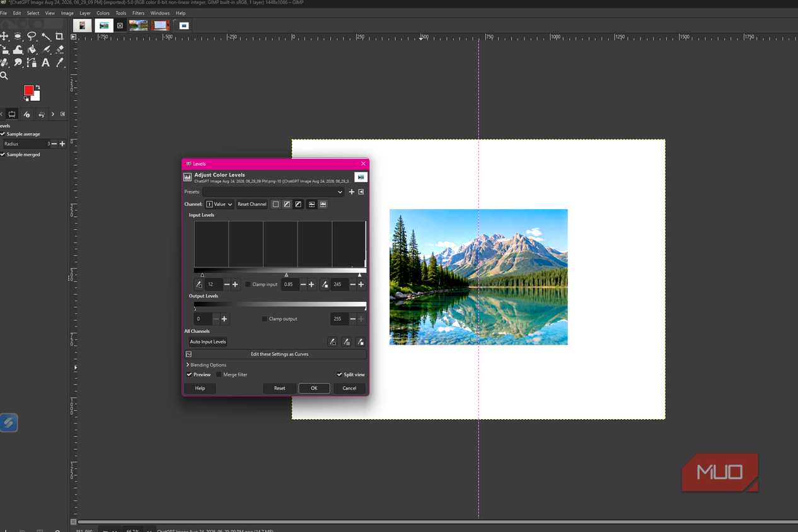This screenshot has height=532, width=798.
Task: Reset colors to default black and white
Action: [x=26, y=98]
